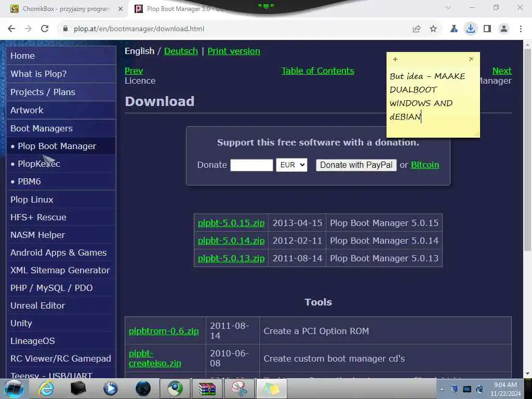Open the Table of Contents link
532x399 pixels.
(x=317, y=71)
